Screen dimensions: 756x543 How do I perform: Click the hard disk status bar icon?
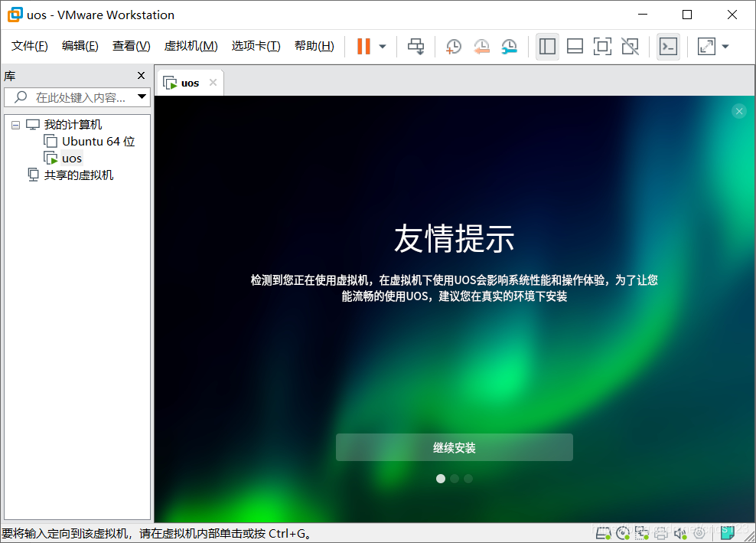(603, 533)
